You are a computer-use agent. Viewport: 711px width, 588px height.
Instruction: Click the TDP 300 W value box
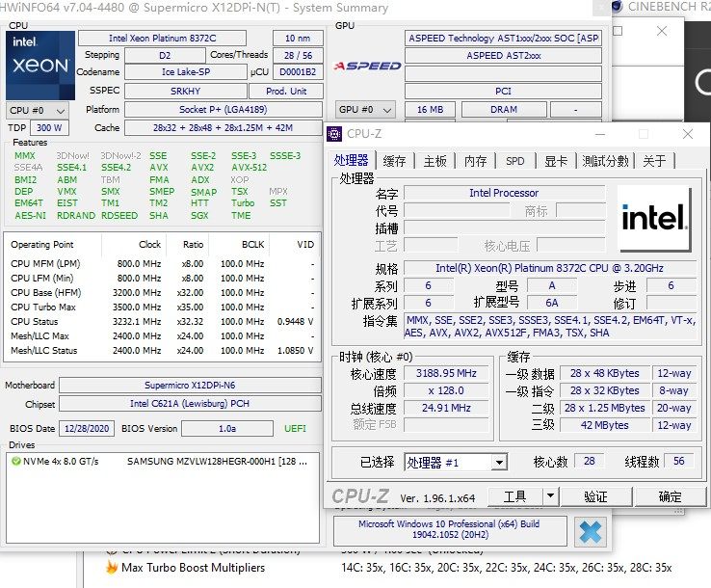click(x=49, y=128)
